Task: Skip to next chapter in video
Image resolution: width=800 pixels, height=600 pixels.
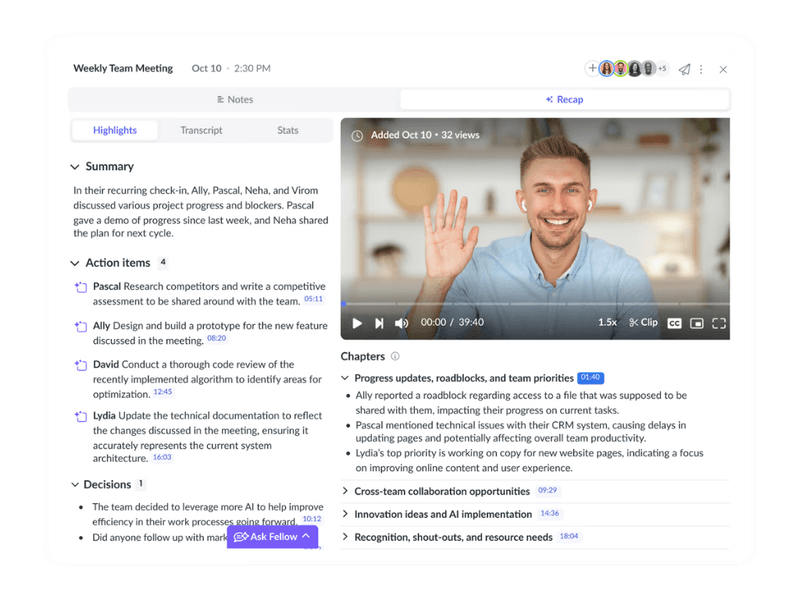Action: [x=379, y=323]
